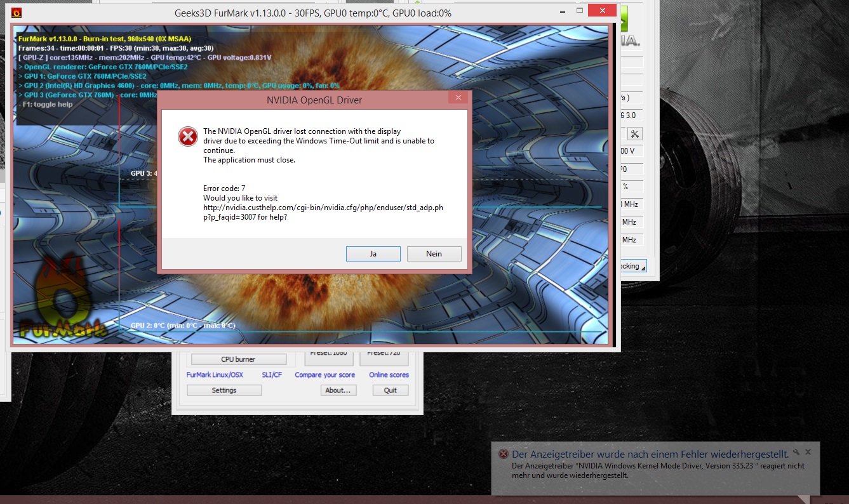Click the error icon in the driver notification
Screen dimensions: 849x504
coord(504,454)
